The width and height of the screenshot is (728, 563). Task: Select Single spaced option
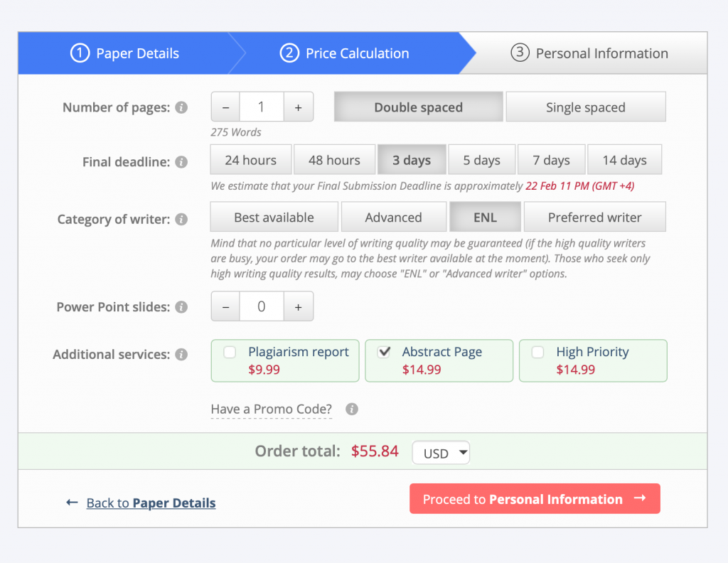(586, 107)
